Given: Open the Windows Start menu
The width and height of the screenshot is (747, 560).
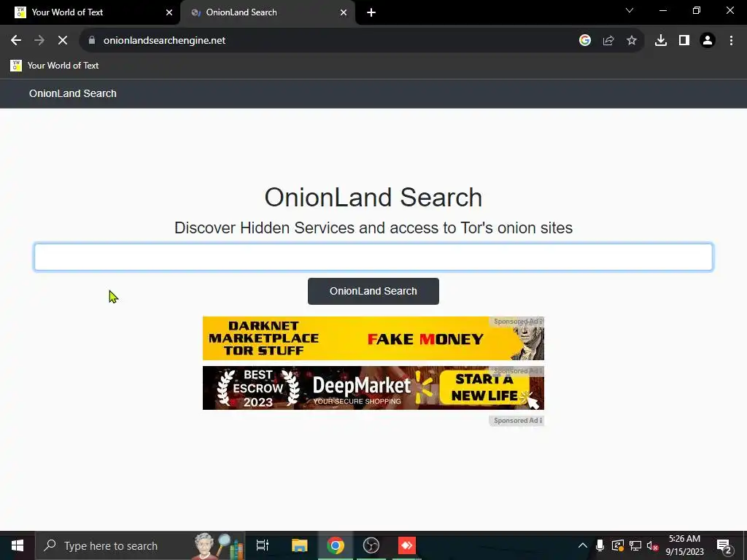Looking at the screenshot, I should pos(18,545).
